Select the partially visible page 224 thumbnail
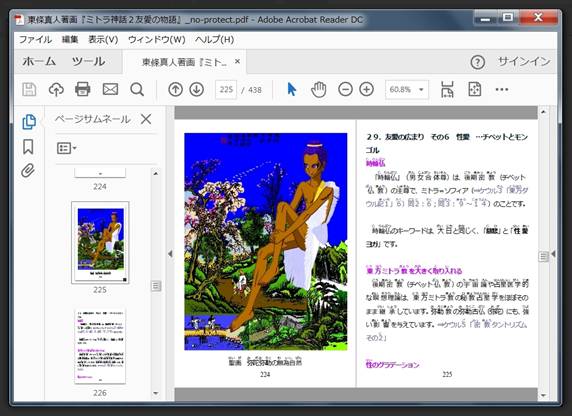Image resolution: width=572 pixels, height=416 pixels. pos(100,173)
